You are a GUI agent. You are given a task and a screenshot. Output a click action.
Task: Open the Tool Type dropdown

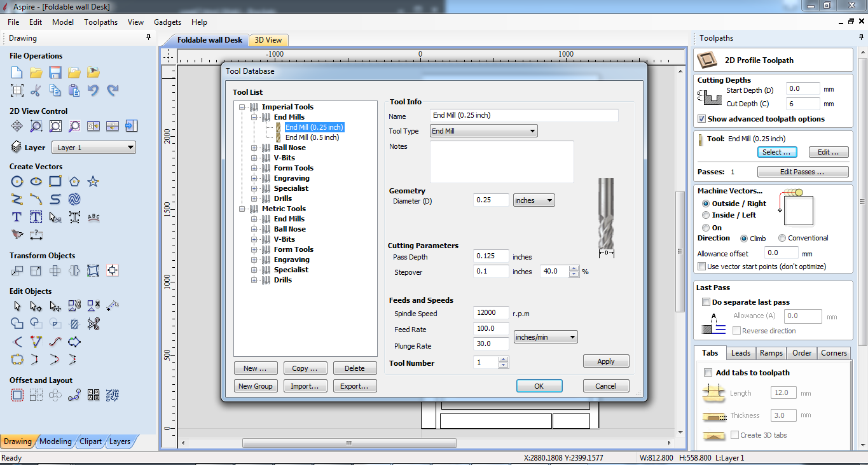point(484,131)
